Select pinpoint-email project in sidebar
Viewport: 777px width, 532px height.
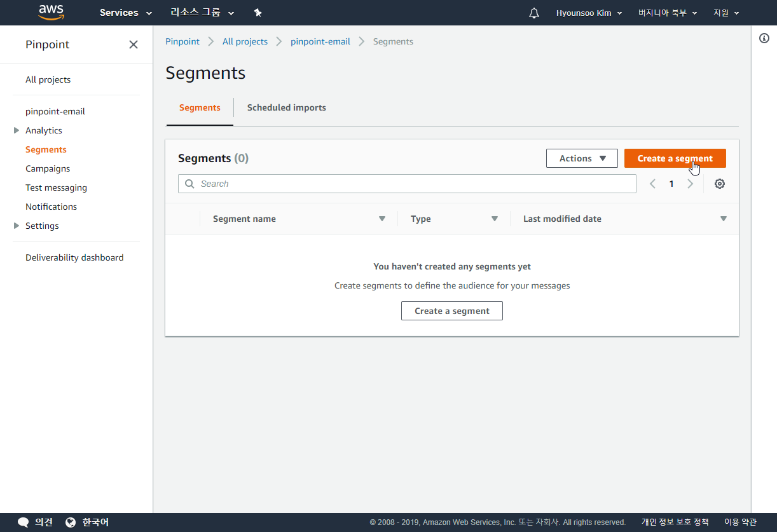coord(55,111)
